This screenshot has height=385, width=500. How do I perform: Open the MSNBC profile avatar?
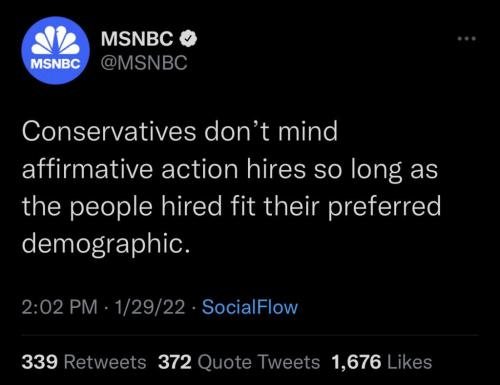56,50
